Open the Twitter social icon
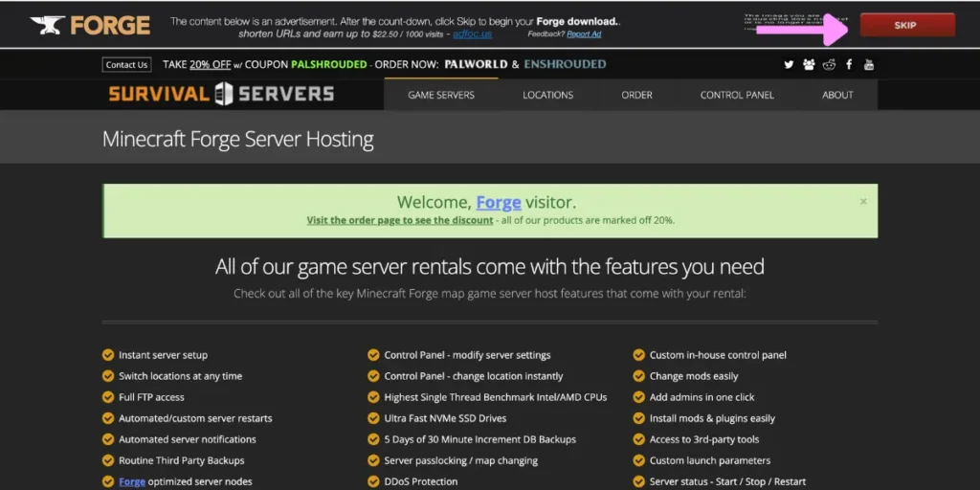 [789, 64]
